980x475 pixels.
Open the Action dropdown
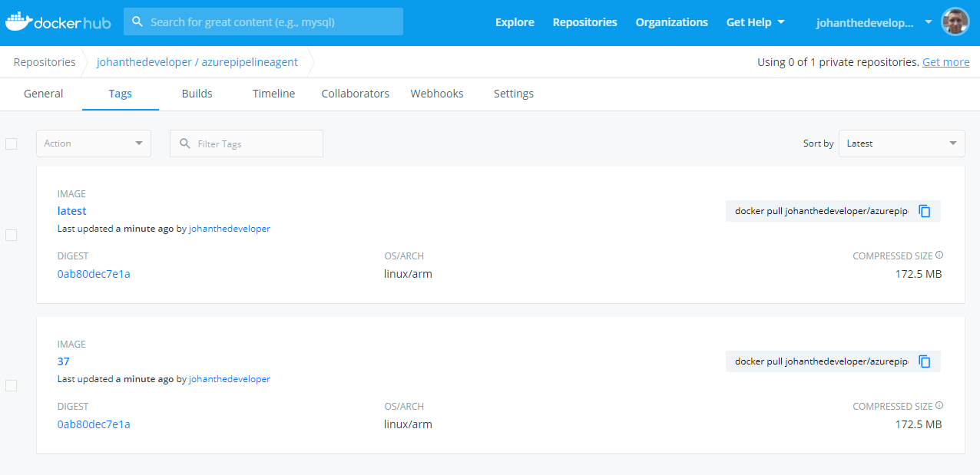(94, 143)
